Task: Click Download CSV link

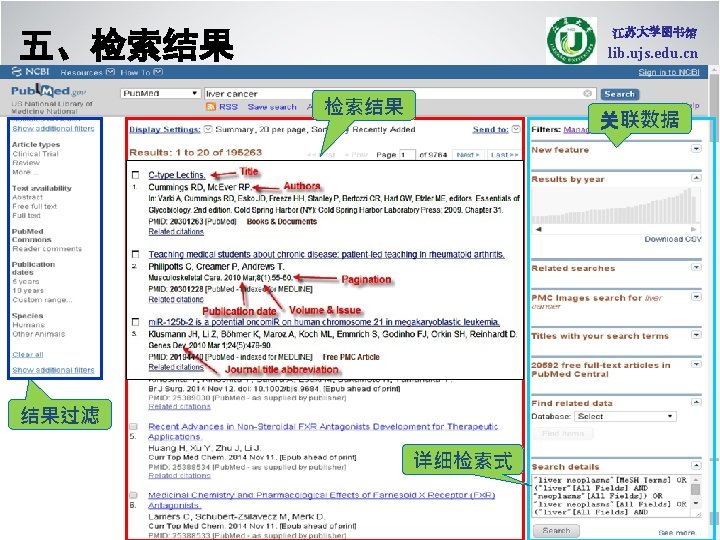Action: (x=673, y=239)
